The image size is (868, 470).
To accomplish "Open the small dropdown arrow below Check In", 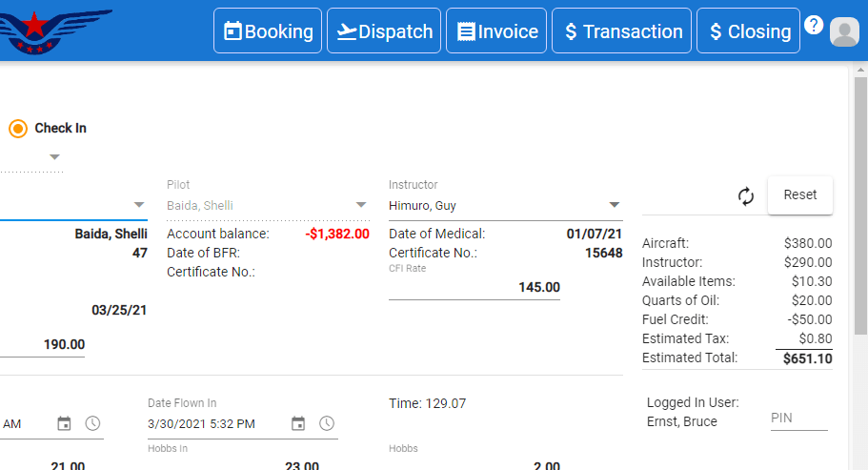I will (x=54, y=157).
